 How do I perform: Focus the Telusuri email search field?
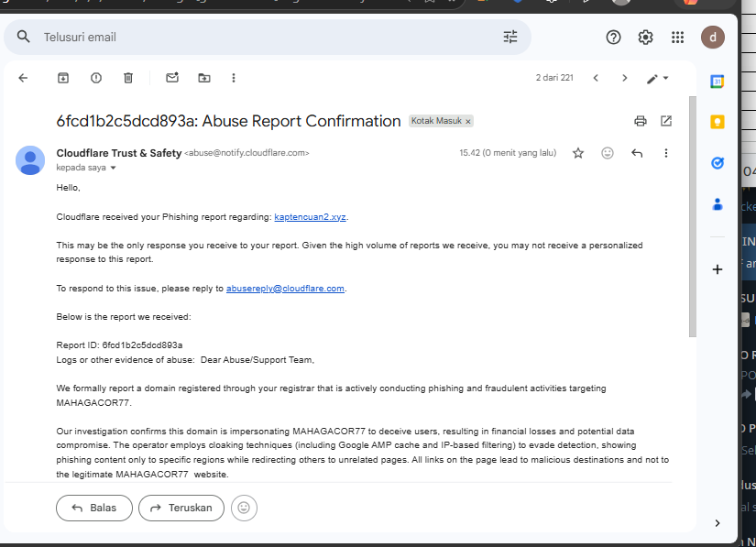pyautogui.click(x=267, y=38)
